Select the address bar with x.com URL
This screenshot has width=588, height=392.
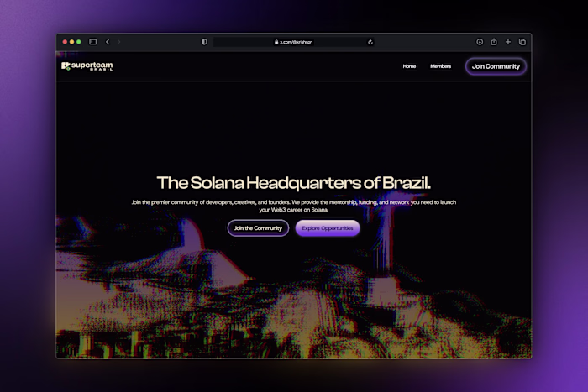(x=294, y=42)
